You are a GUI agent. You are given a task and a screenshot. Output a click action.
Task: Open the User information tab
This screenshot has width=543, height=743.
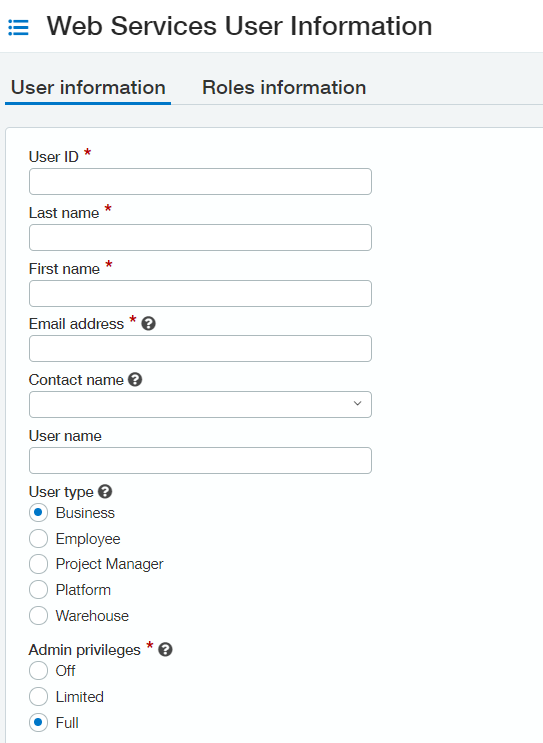(x=88, y=88)
